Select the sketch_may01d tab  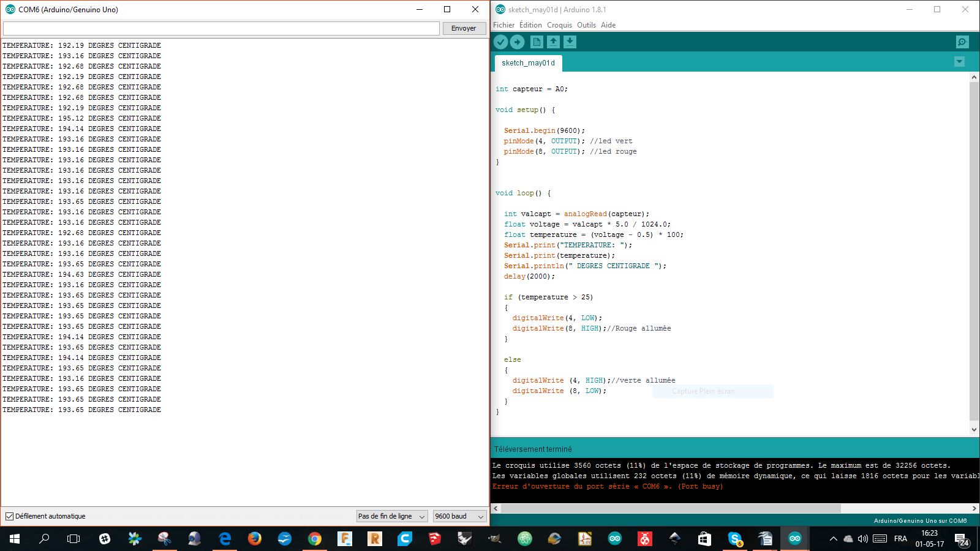528,63
